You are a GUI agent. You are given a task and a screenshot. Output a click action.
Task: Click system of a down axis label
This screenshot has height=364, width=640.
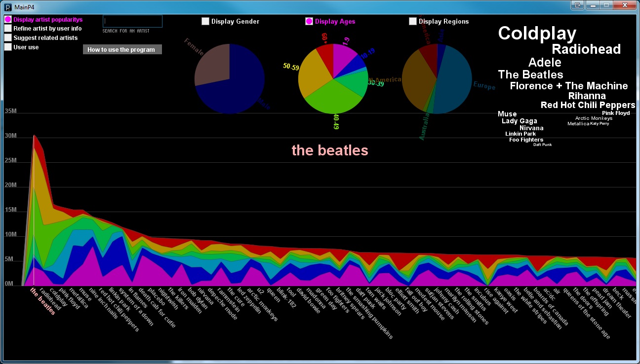point(136,307)
